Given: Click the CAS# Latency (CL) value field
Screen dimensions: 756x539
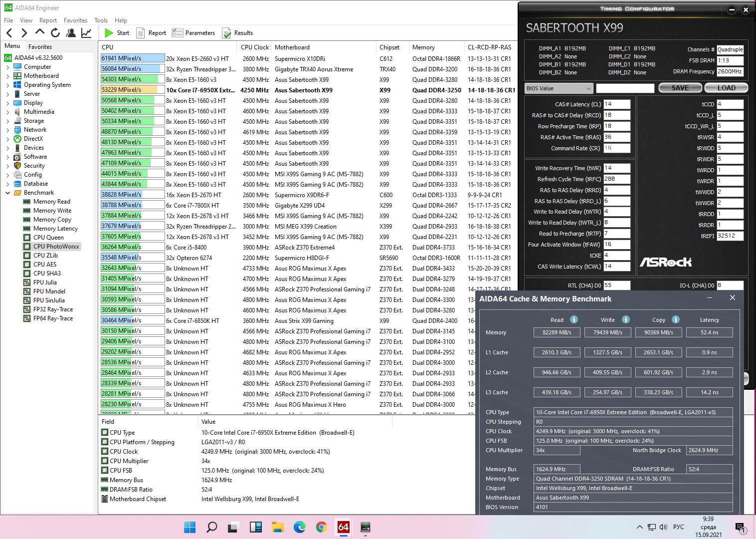Looking at the screenshot, I should [617, 104].
